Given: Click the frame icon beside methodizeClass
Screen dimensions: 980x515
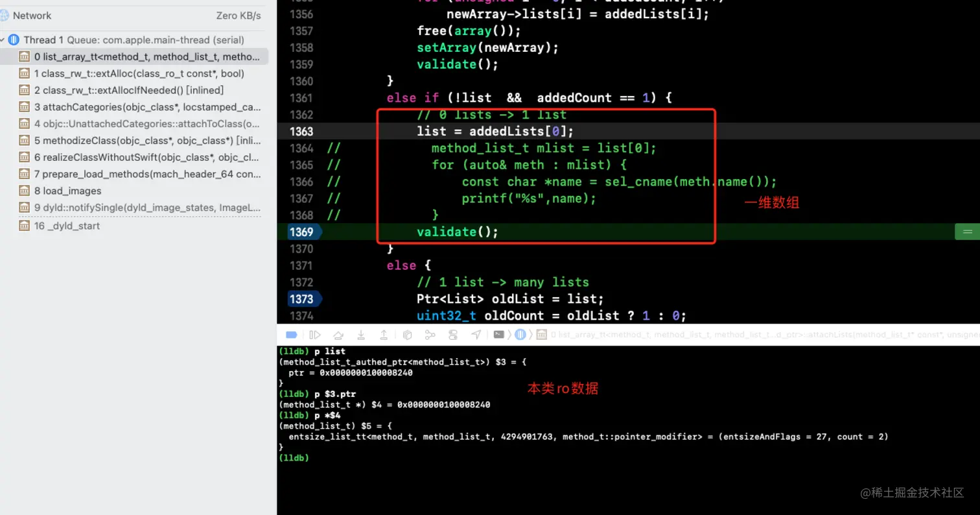Looking at the screenshot, I should tap(24, 141).
